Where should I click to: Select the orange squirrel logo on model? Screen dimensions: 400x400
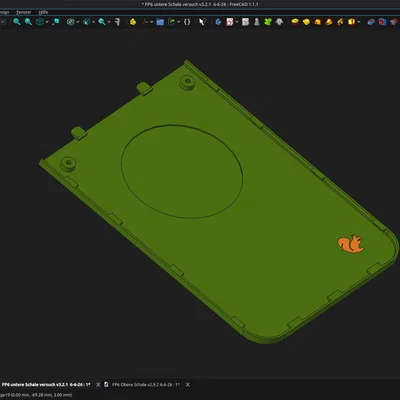(x=351, y=244)
